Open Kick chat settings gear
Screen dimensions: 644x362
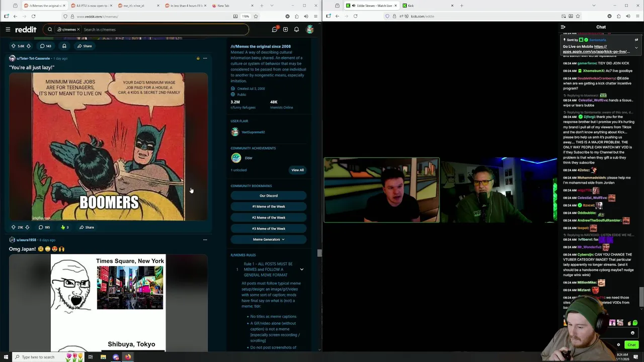click(x=618, y=345)
